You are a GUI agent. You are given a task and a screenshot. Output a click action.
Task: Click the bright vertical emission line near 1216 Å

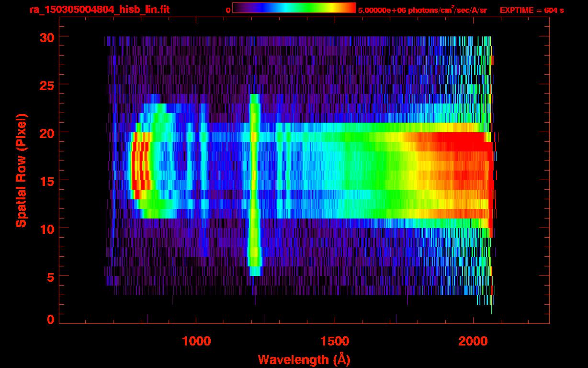coord(254,184)
